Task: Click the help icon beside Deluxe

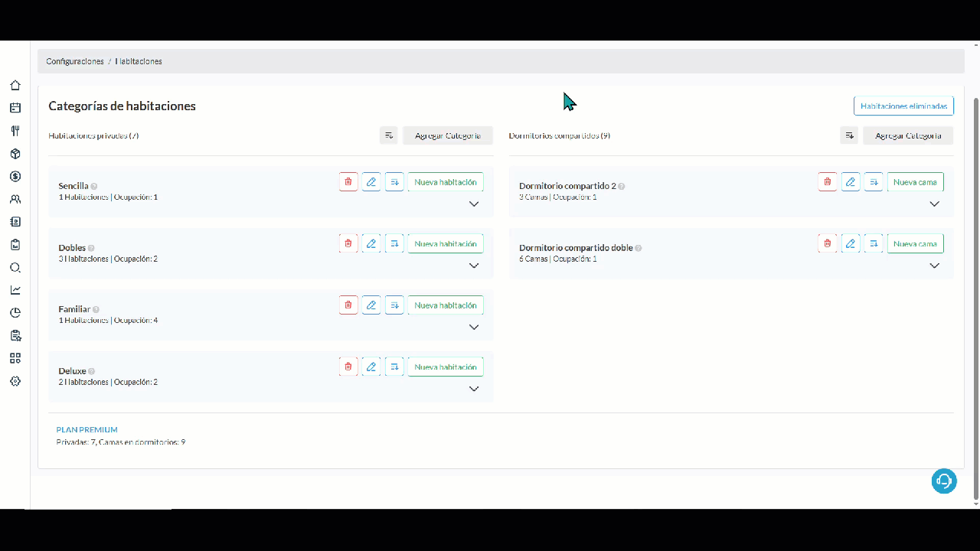Action: (x=92, y=371)
